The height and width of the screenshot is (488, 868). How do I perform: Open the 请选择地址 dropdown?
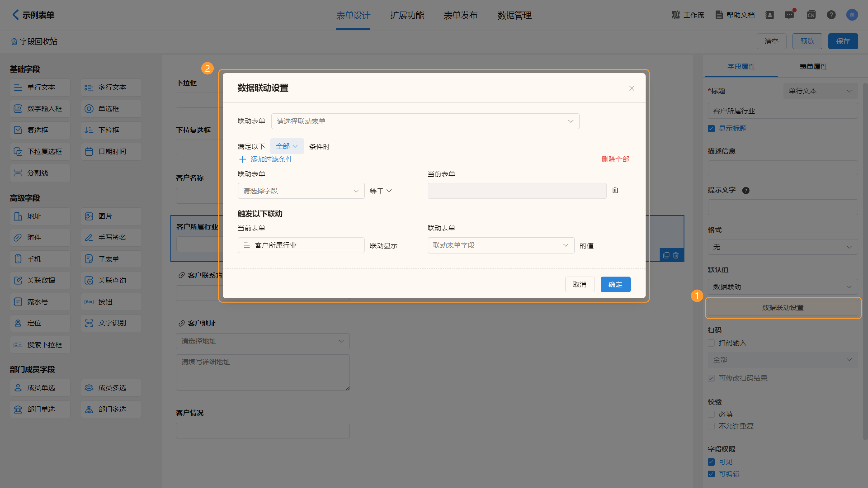pyautogui.click(x=262, y=341)
